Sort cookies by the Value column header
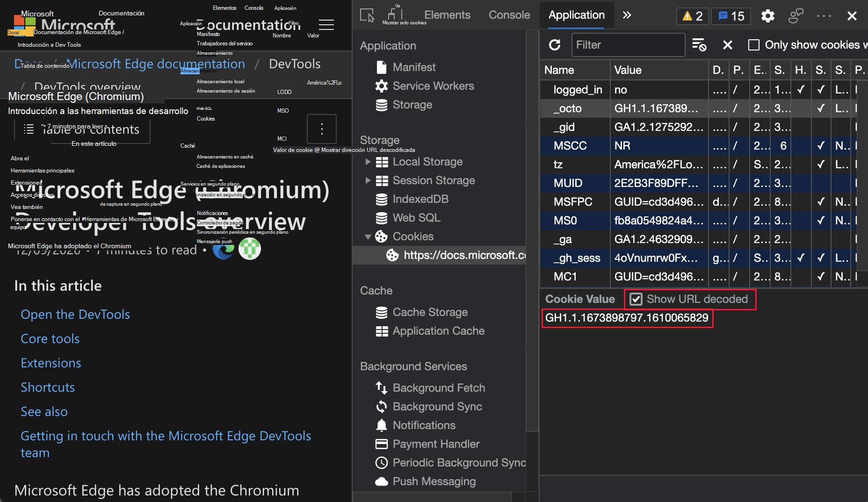Image resolution: width=868 pixels, height=502 pixels. pos(659,70)
